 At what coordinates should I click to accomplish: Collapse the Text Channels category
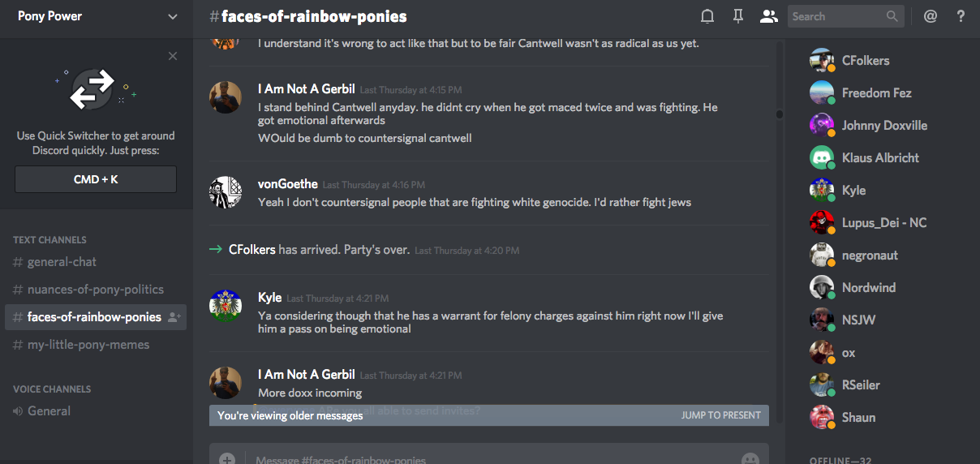pyautogui.click(x=49, y=240)
